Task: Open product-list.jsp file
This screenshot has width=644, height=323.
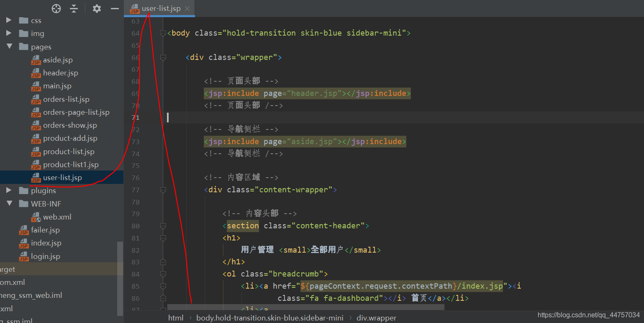Action: 69,152
